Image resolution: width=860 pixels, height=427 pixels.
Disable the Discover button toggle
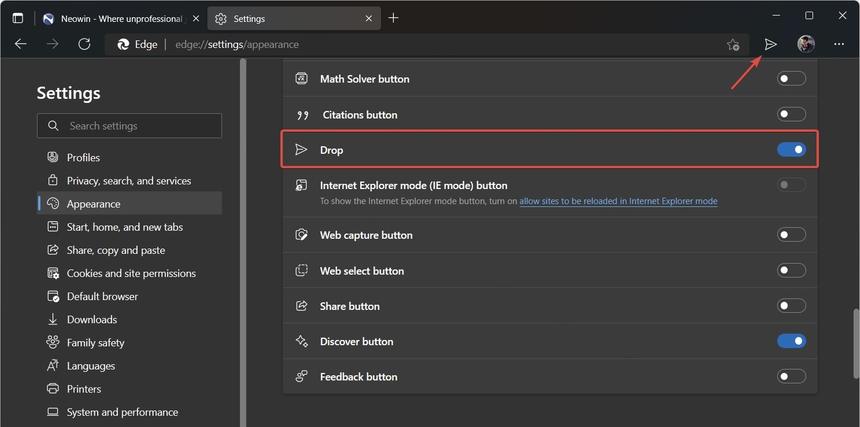pyautogui.click(x=791, y=341)
